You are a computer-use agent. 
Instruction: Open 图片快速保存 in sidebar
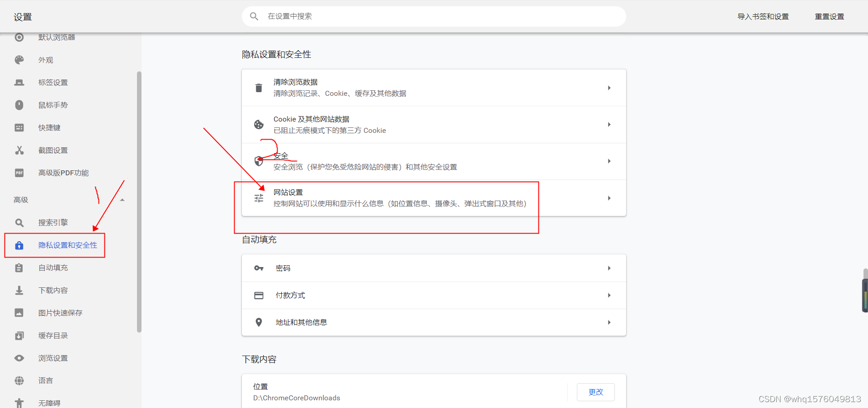[x=60, y=313]
